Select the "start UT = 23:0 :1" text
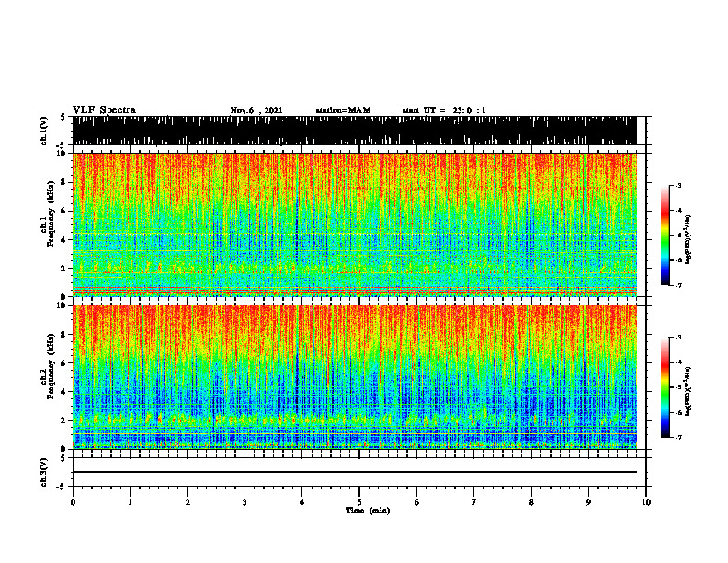 coord(444,110)
